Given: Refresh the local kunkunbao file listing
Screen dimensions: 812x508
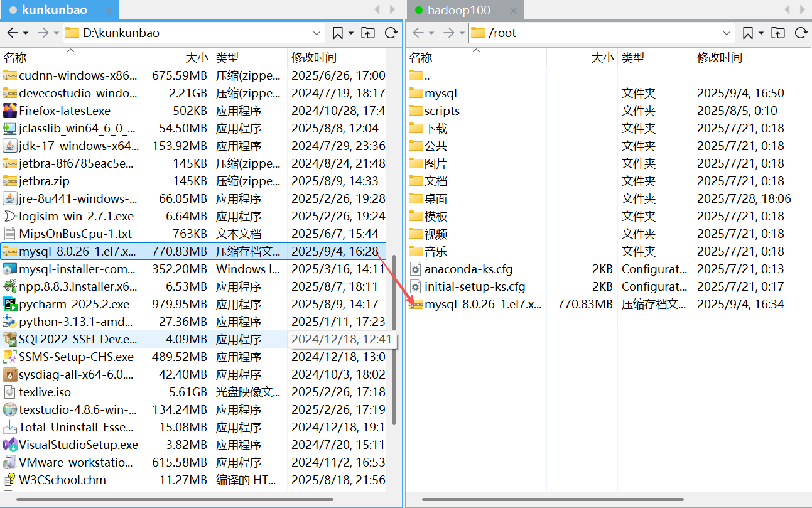Looking at the screenshot, I should point(391,33).
